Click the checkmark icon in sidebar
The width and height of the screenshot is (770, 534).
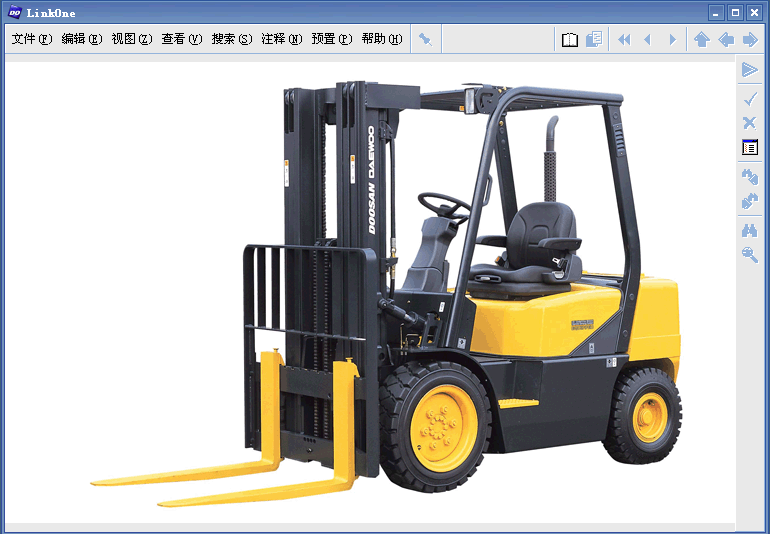tap(749, 98)
